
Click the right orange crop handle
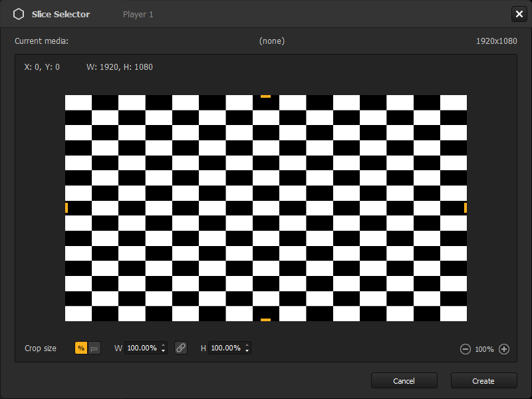(x=466, y=207)
